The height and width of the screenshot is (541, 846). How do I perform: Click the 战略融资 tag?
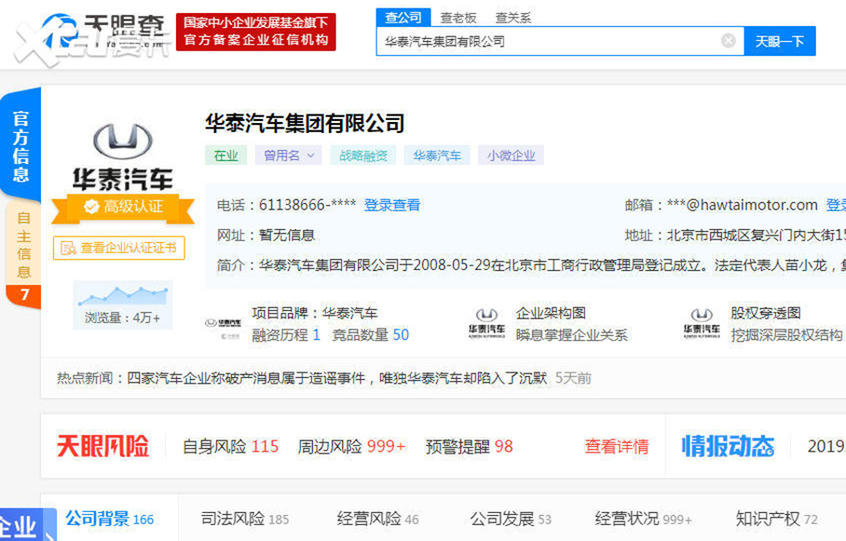[x=363, y=155]
